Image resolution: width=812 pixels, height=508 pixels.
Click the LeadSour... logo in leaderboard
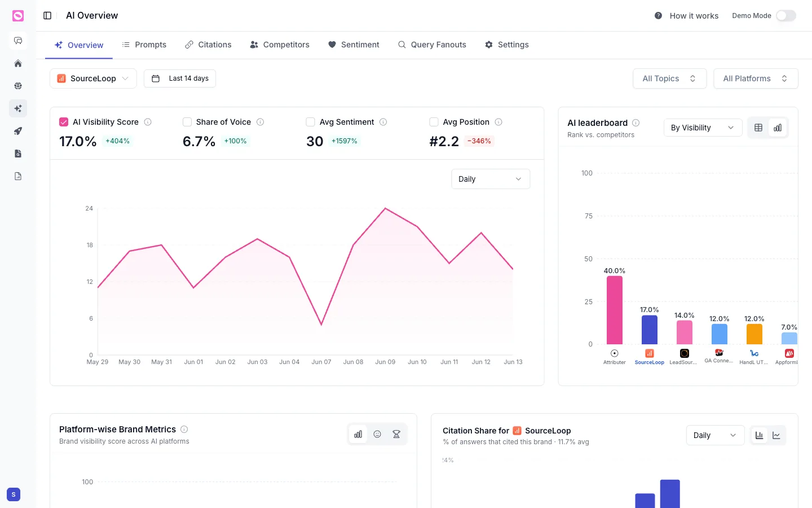pyautogui.click(x=685, y=353)
